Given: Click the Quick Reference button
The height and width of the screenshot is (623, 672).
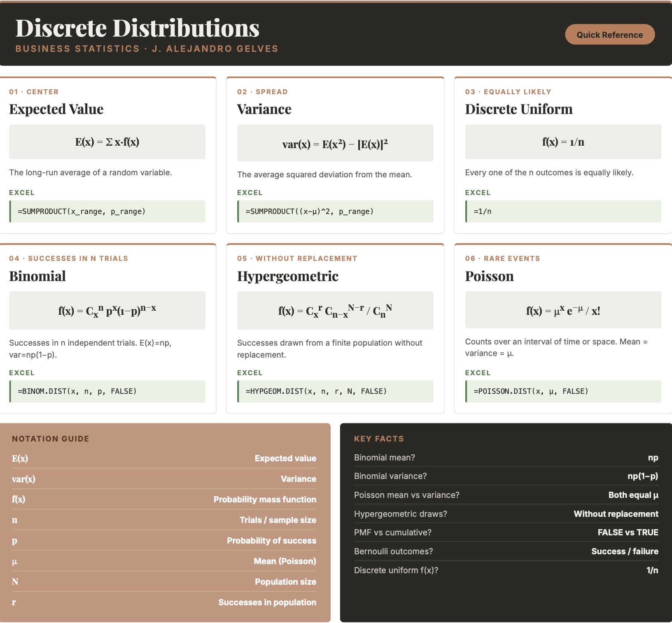Looking at the screenshot, I should click(610, 35).
